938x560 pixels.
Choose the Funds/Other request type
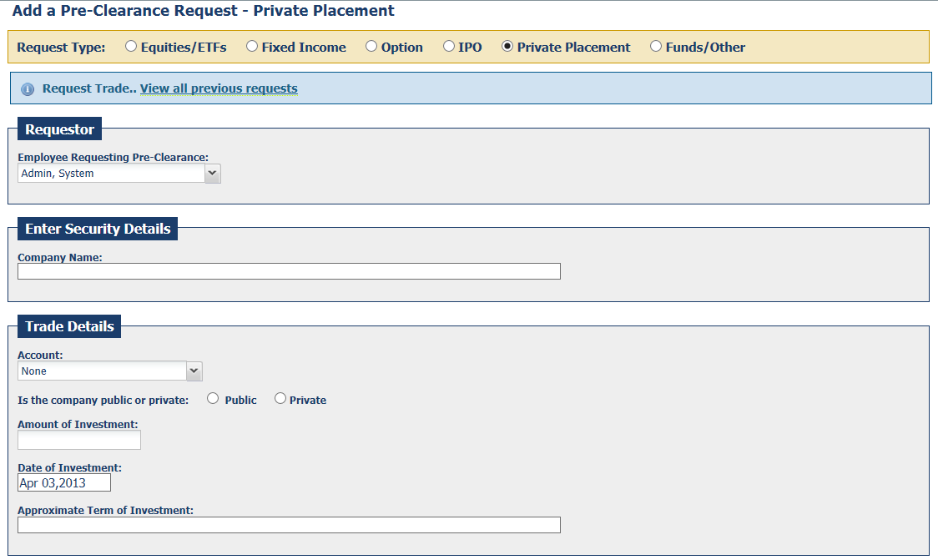pyautogui.click(x=656, y=46)
